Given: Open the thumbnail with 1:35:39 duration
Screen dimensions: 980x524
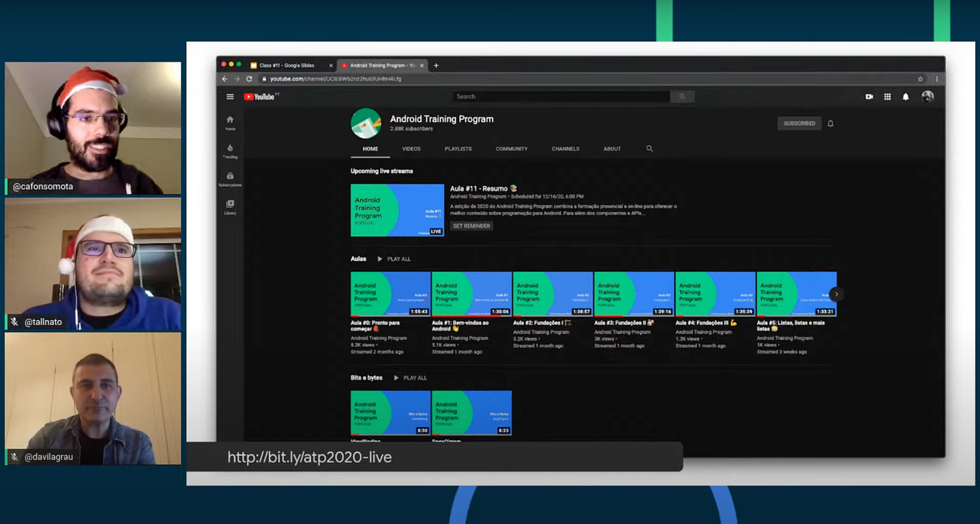Looking at the screenshot, I should [715, 294].
